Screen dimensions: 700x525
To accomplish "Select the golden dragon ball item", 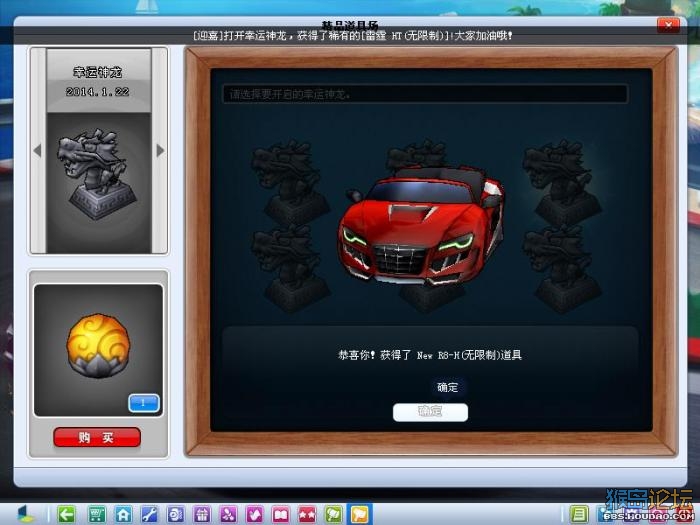I will tap(98, 346).
